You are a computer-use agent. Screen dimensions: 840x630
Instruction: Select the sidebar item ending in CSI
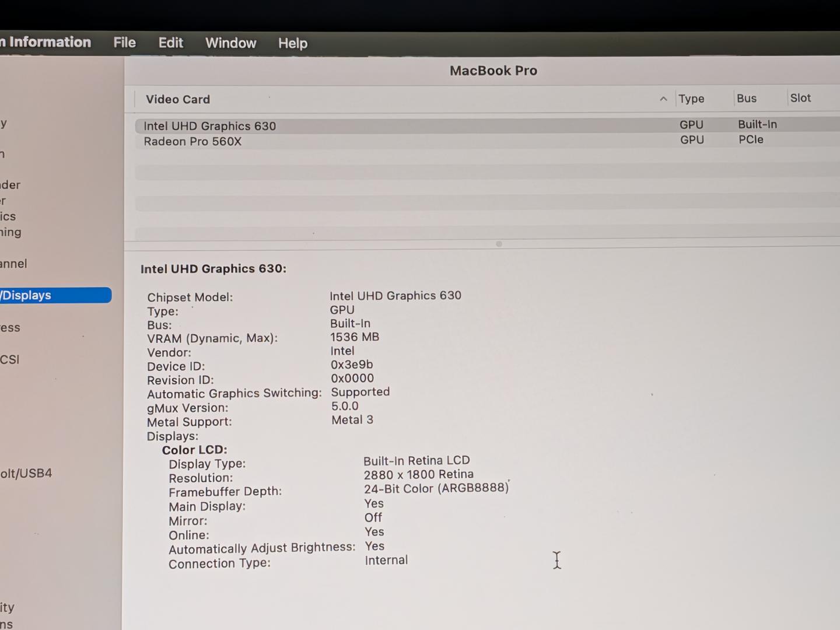[x=10, y=359]
